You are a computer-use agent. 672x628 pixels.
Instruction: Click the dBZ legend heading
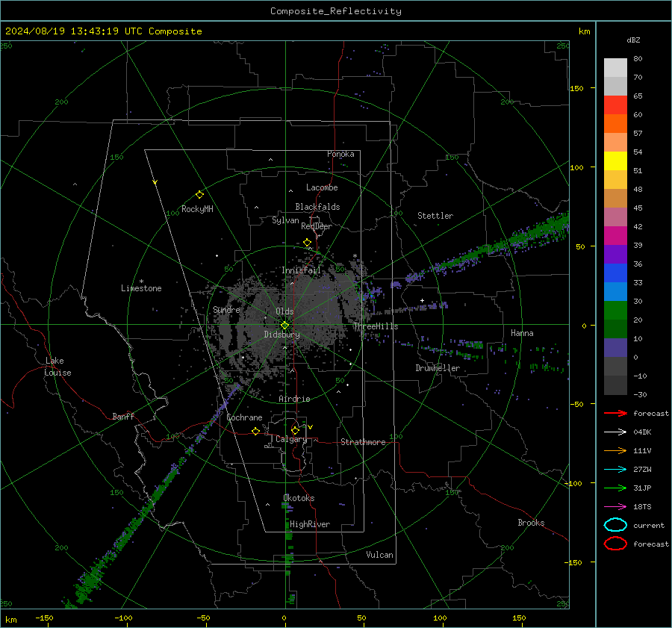click(x=633, y=40)
